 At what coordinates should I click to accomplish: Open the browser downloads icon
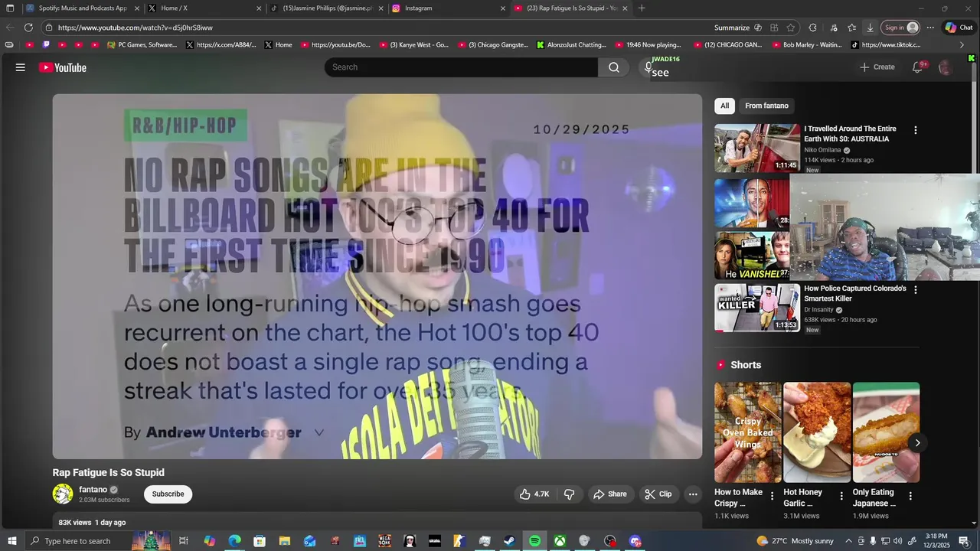[870, 28]
